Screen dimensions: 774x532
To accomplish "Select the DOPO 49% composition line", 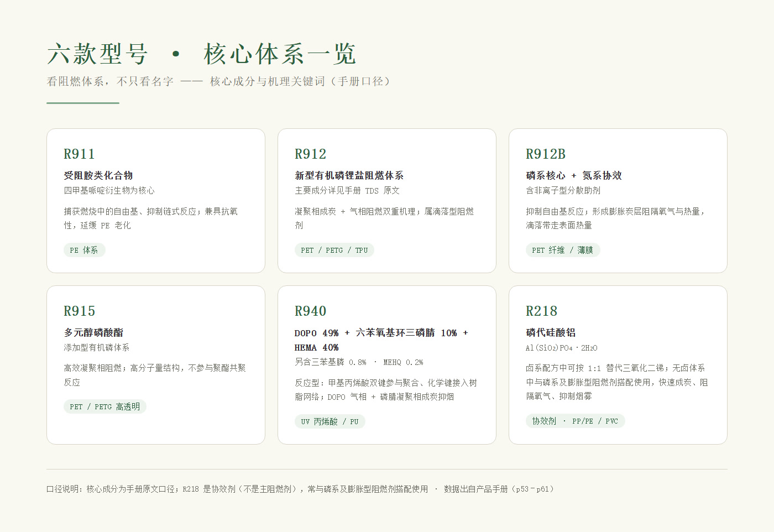I will click(381, 340).
